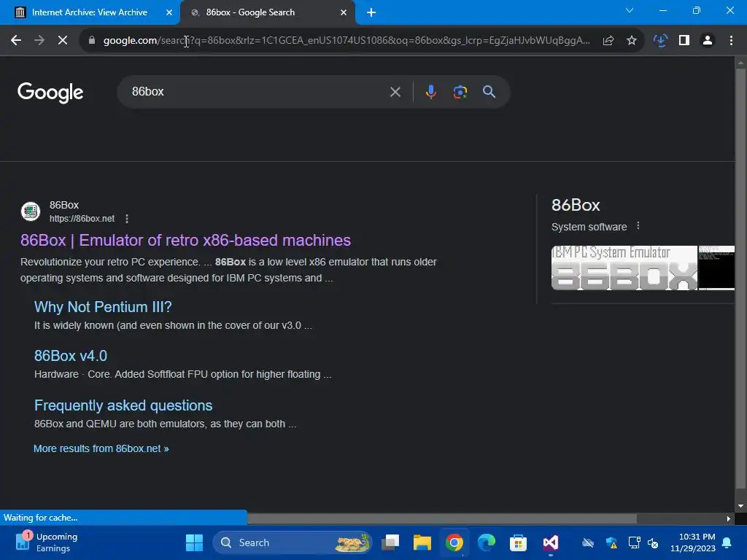The image size is (747, 560).
Task: Click the taskbar Search box
Action: (293, 542)
